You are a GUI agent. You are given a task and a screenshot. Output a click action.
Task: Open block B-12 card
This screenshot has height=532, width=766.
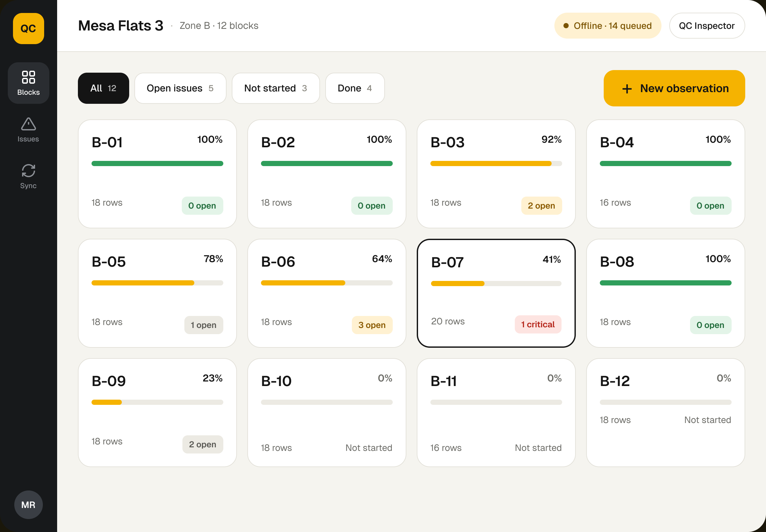(666, 413)
